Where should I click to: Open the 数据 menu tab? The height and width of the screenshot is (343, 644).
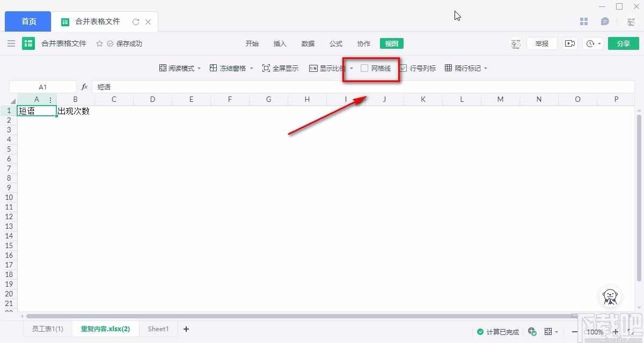click(308, 43)
